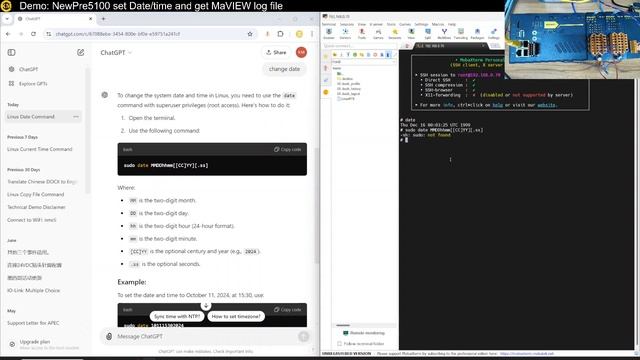Click the Tools icon in MobaXterm toolbar
This screenshot has height=360, width=640.
[362, 34]
